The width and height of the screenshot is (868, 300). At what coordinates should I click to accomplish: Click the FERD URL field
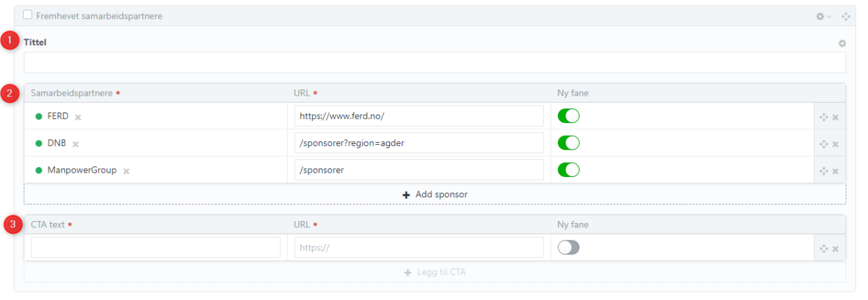pos(419,116)
